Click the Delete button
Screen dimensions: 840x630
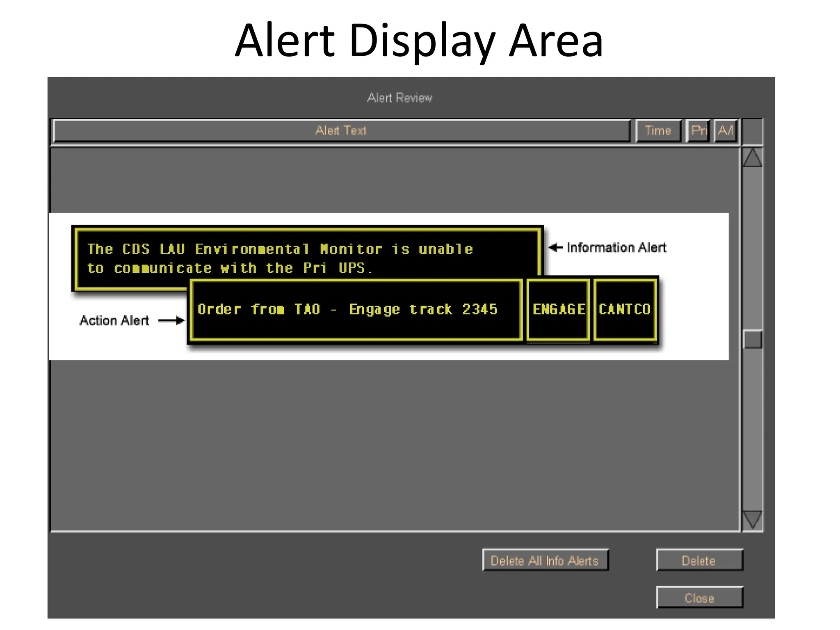point(699,560)
